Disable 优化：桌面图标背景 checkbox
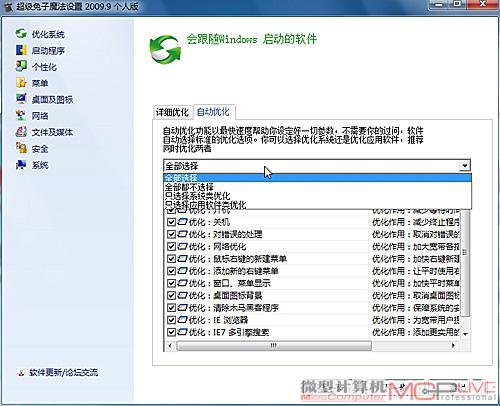500x406 pixels. (x=171, y=296)
